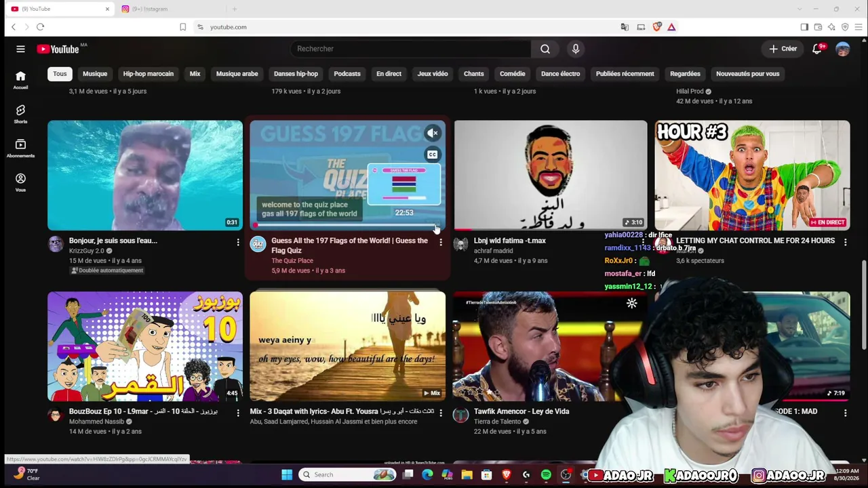Open Brave Leo AI assistant icon

click(831, 27)
